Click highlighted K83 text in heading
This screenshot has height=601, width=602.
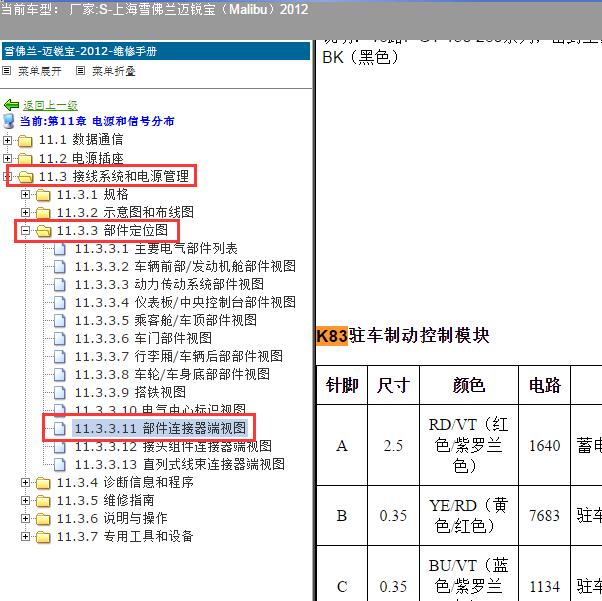click(x=332, y=336)
